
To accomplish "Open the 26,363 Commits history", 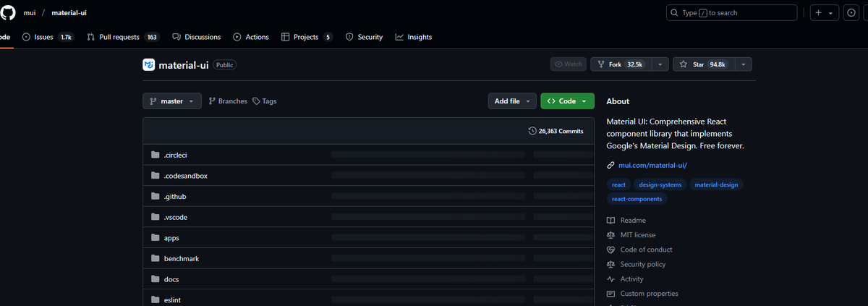I will (x=556, y=131).
